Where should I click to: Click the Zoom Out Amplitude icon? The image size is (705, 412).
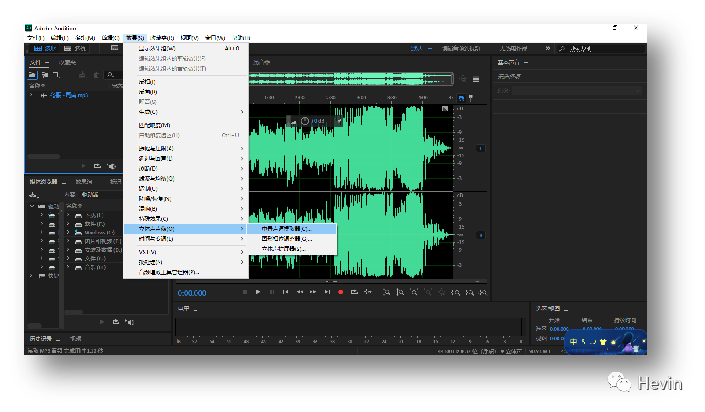point(400,292)
